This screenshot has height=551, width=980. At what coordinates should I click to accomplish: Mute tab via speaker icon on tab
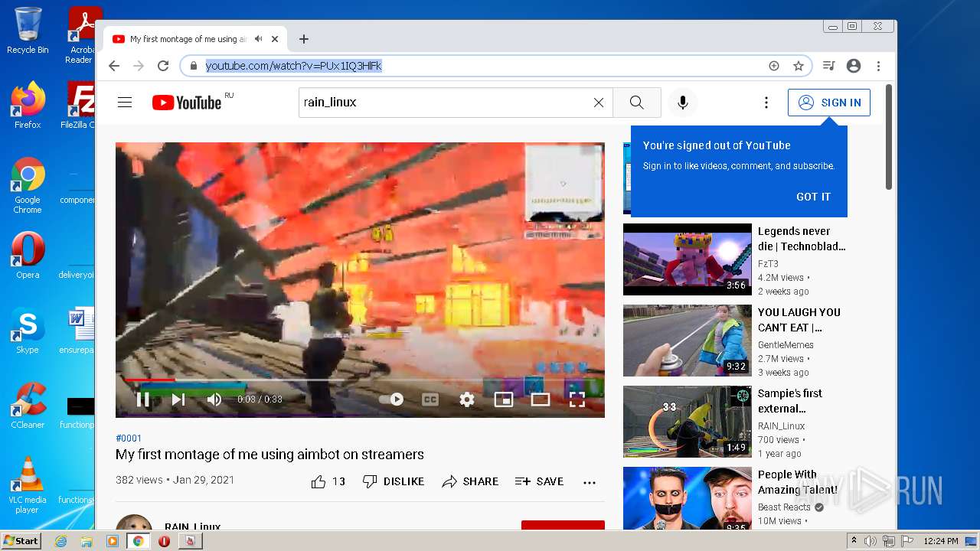click(x=259, y=39)
